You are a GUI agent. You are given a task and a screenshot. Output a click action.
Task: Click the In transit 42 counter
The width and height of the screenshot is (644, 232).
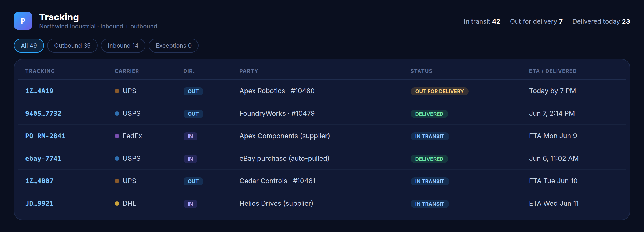pos(482,21)
